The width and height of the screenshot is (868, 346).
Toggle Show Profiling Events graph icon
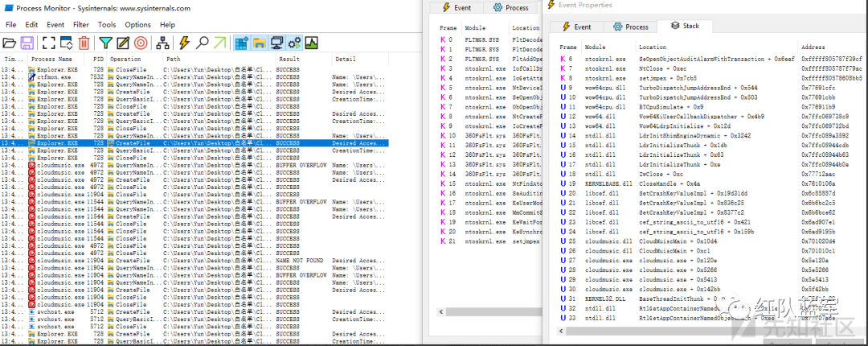click(x=312, y=42)
